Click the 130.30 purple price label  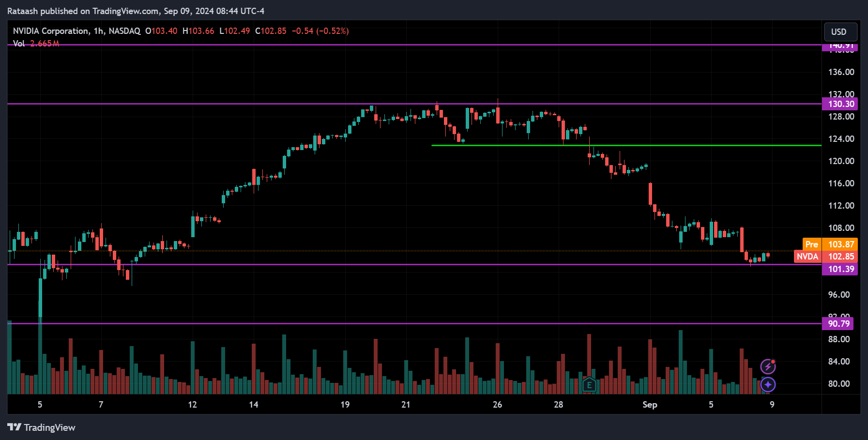click(x=840, y=104)
